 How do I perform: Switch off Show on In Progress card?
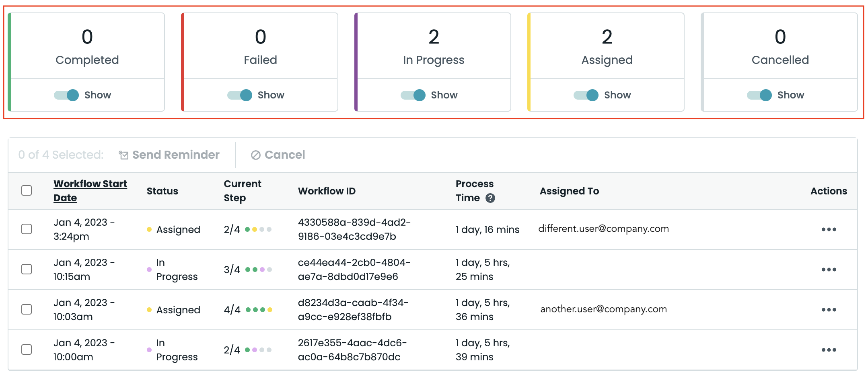(412, 95)
